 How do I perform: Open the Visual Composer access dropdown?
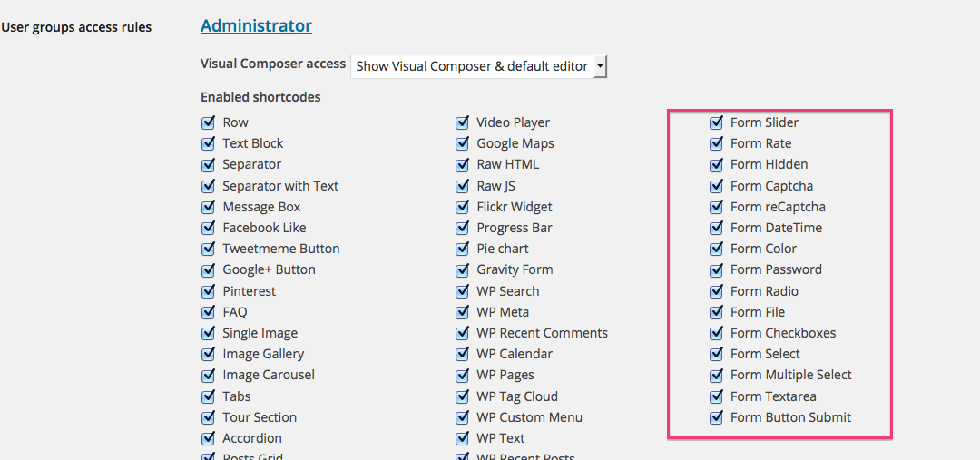click(478, 66)
